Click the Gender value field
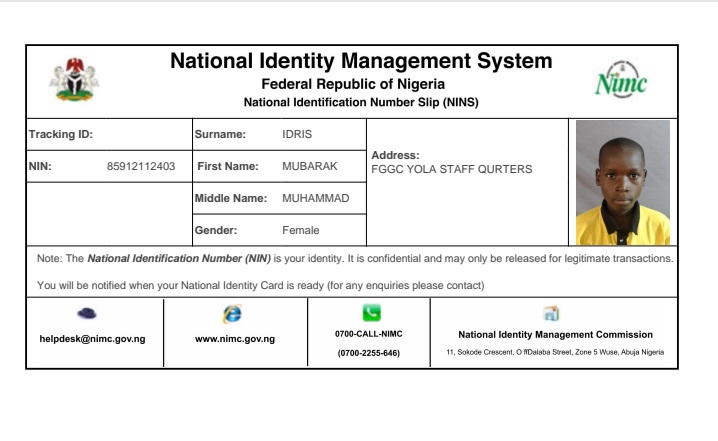This screenshot has width=718, height=441. point(300,230)
